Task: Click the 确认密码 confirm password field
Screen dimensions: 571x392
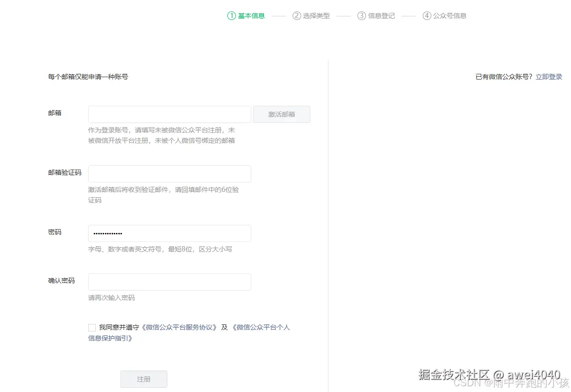Action: coord(169,281)
